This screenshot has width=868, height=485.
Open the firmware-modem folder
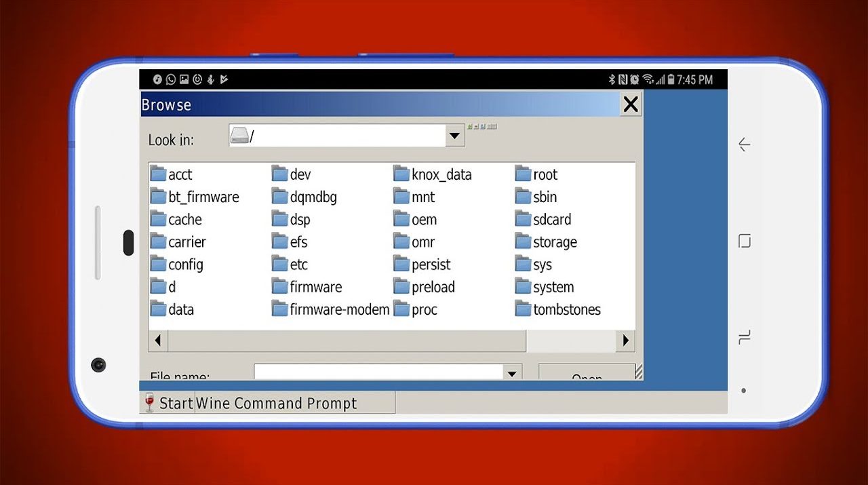tap(338, 309)
